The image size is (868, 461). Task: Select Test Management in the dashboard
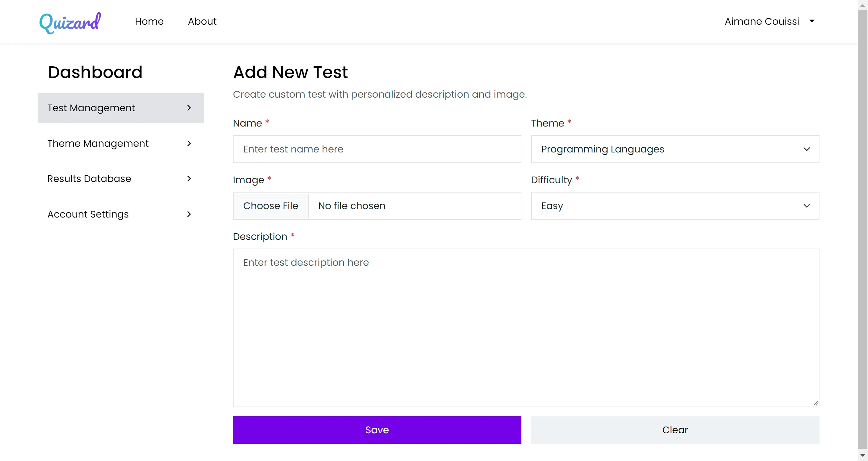coord(121,108)
